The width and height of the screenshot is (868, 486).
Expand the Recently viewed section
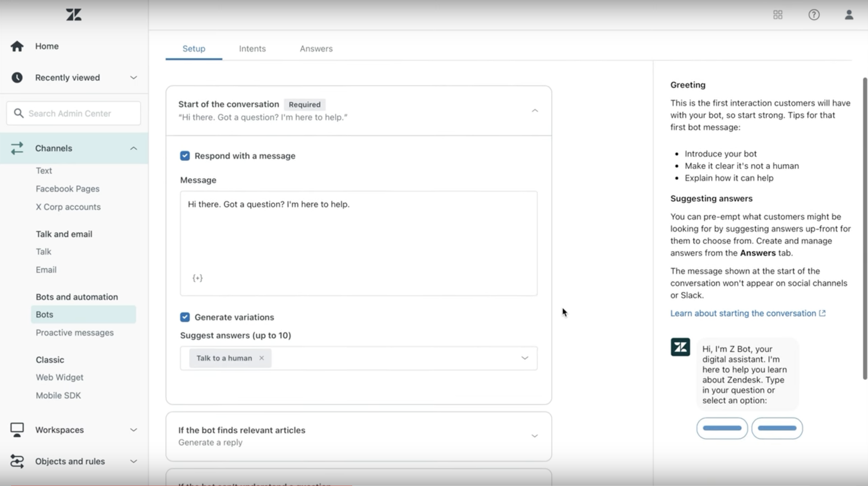133,78
